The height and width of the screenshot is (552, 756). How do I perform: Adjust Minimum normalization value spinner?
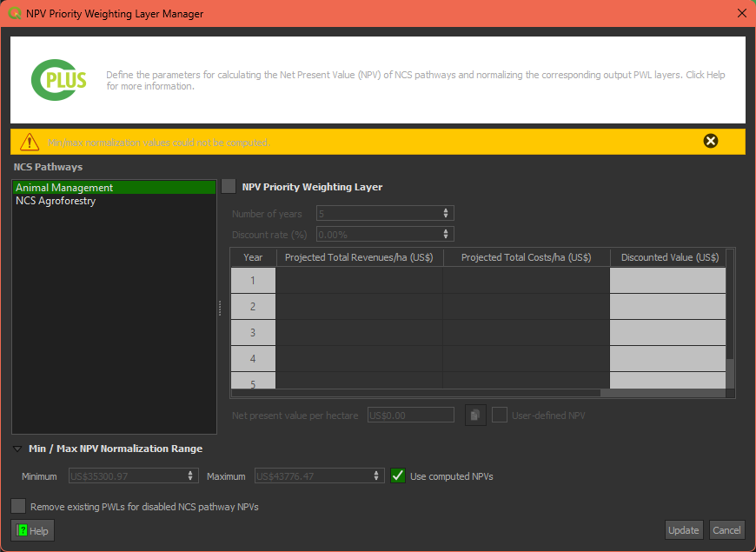[x=190, y=476]
